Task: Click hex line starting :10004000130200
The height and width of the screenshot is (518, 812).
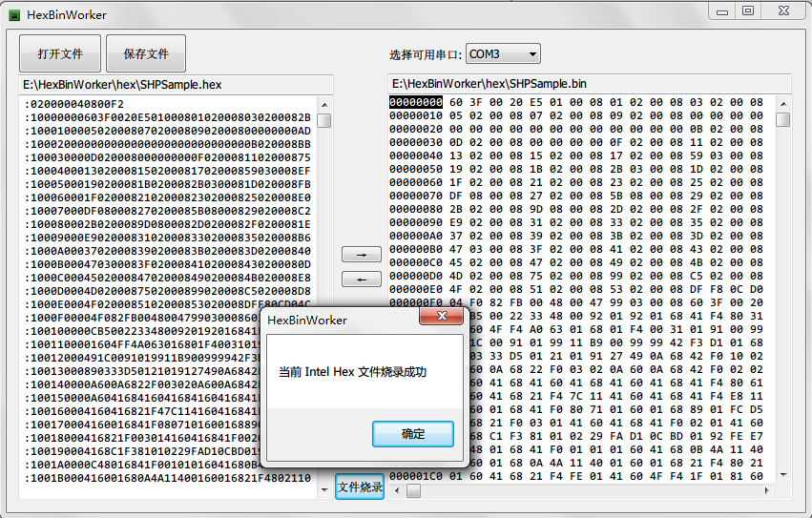Action: click(x=167, y=171)
